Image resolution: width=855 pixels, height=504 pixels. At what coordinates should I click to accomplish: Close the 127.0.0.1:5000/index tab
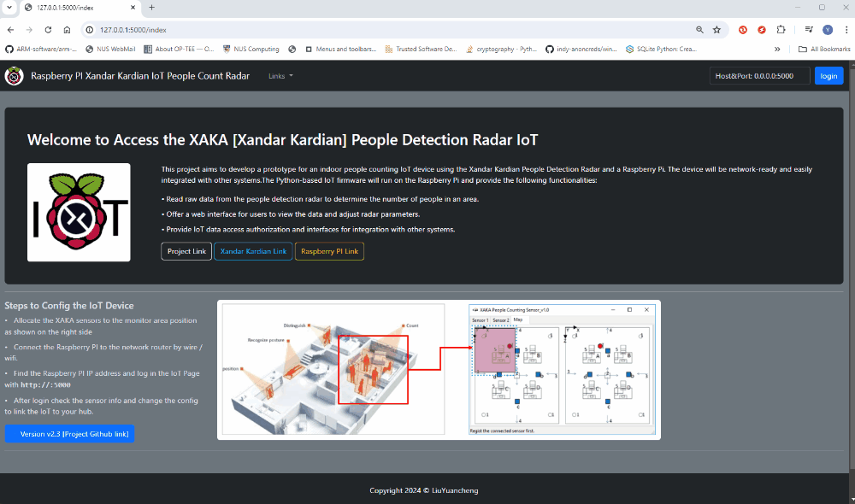pos(133,8)
